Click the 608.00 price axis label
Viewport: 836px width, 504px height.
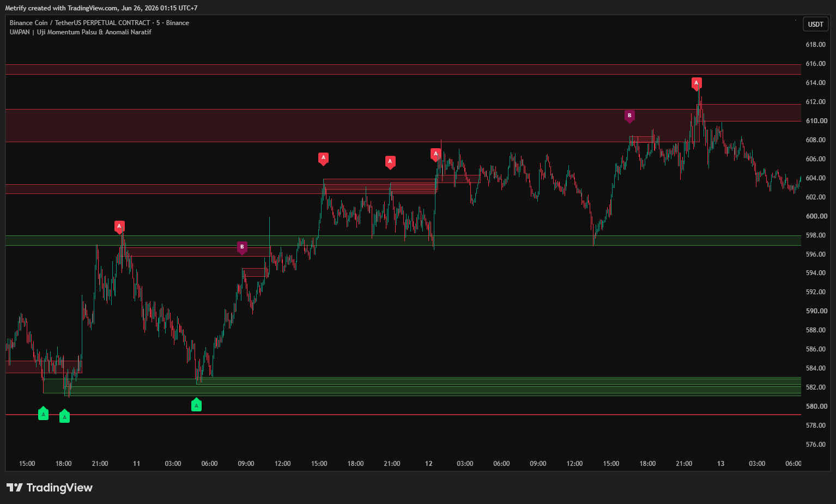(816, 140)
